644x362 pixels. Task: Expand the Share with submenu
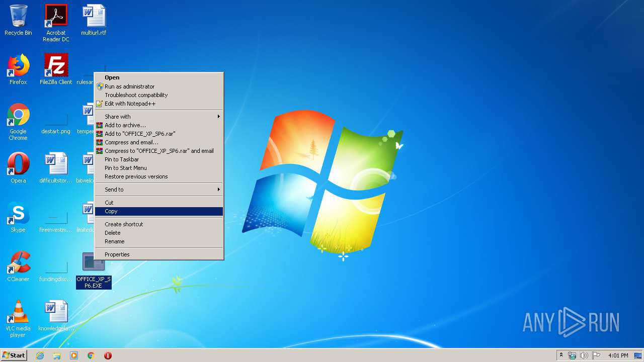tap(159, 117)
